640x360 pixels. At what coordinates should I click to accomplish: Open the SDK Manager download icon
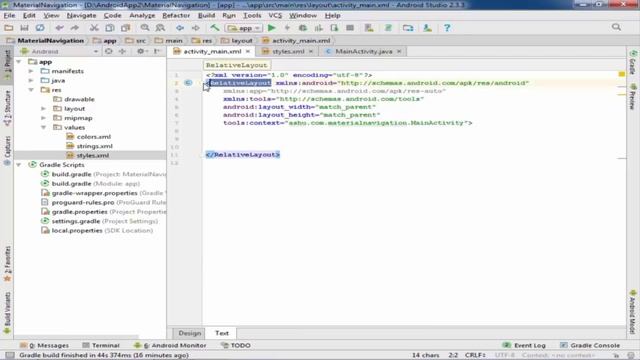point(427,28)
